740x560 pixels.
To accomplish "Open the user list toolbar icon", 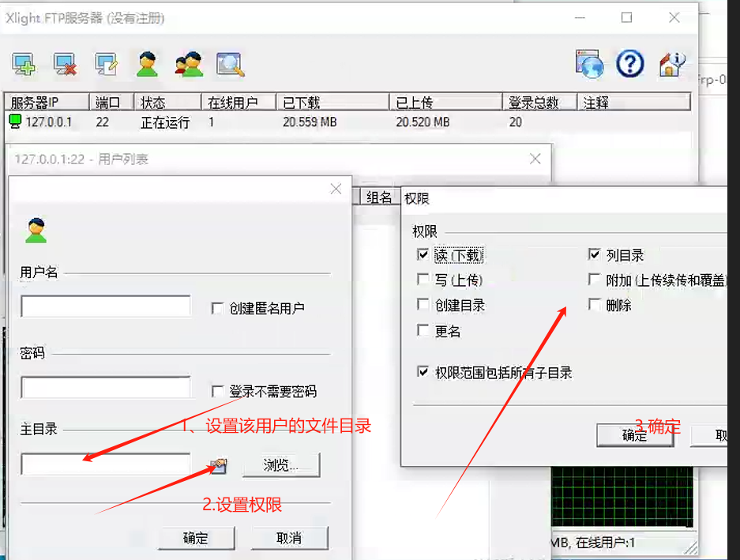I will point(147,65).
